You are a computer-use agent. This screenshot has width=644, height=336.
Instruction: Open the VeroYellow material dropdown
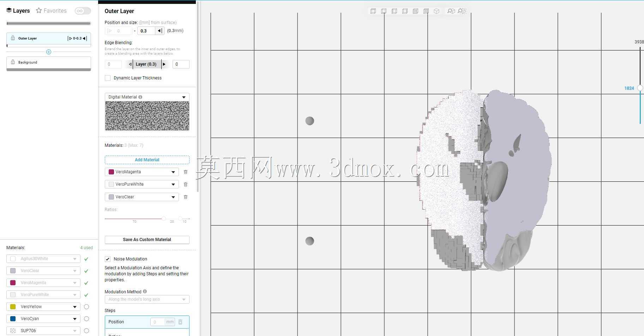[x=43, y=307]
